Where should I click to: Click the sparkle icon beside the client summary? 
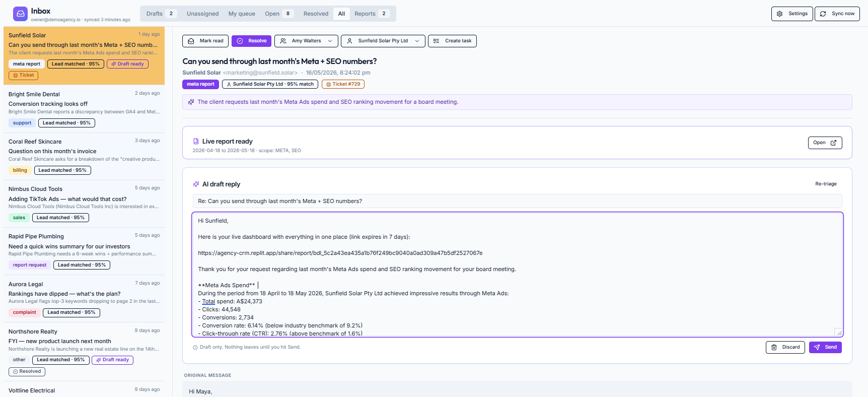(191, 102)
